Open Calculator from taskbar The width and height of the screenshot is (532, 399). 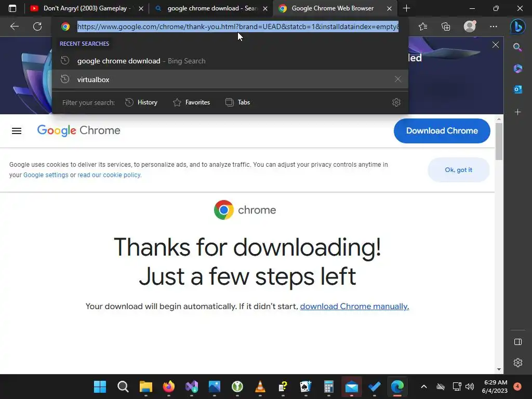click(328, 387)
